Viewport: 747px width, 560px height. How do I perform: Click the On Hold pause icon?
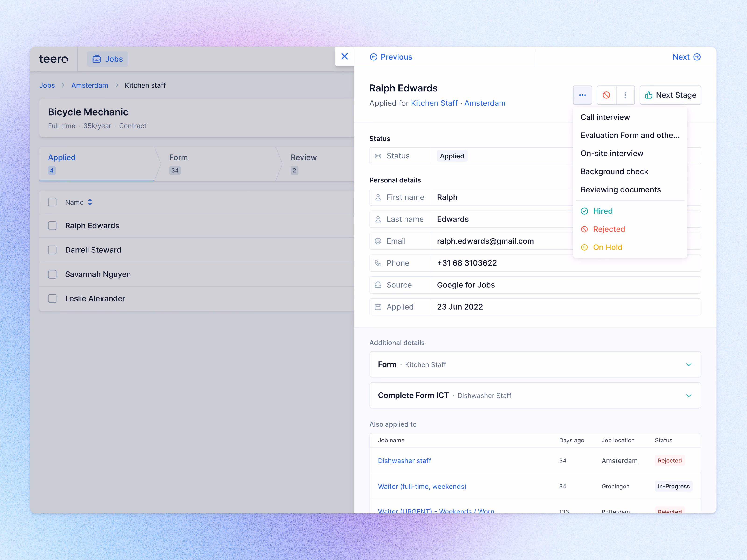click(x=584, y=247)
